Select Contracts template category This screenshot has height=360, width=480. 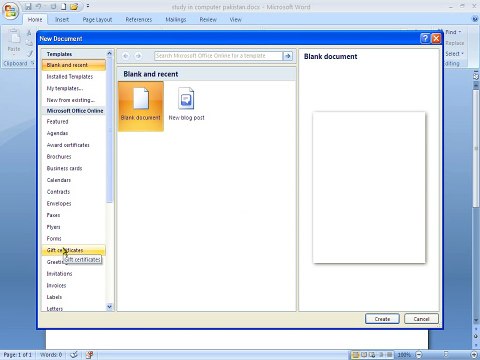[74, 192]
